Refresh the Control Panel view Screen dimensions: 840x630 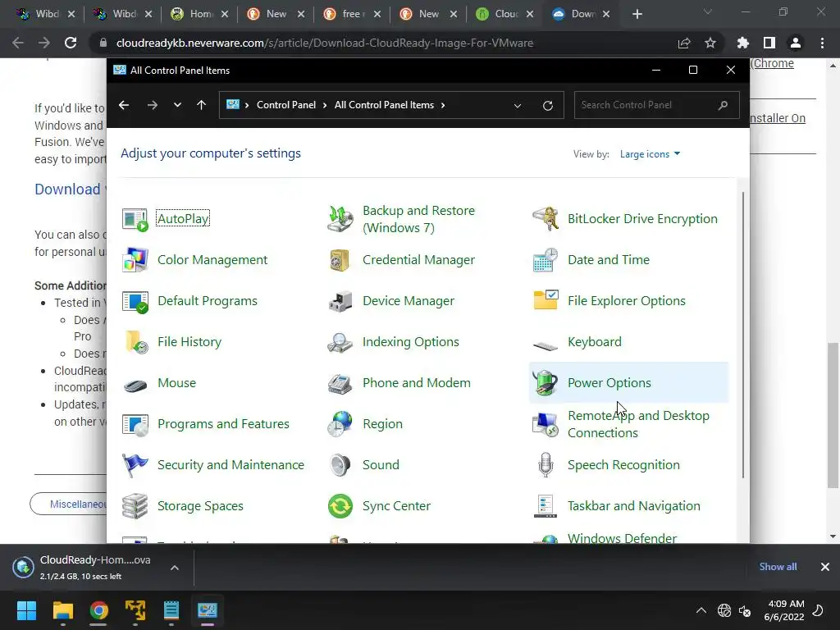coord(547,106)
